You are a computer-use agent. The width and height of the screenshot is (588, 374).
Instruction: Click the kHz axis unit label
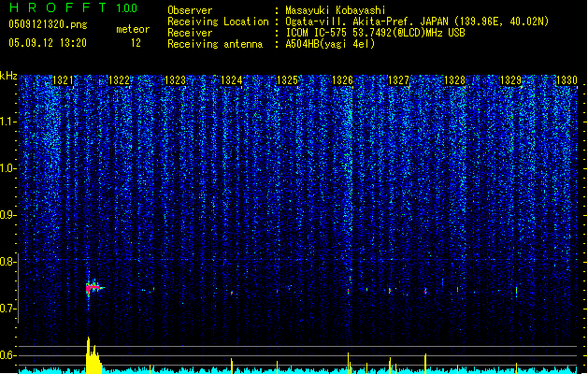pyautogui.click(x=8, y=76)
